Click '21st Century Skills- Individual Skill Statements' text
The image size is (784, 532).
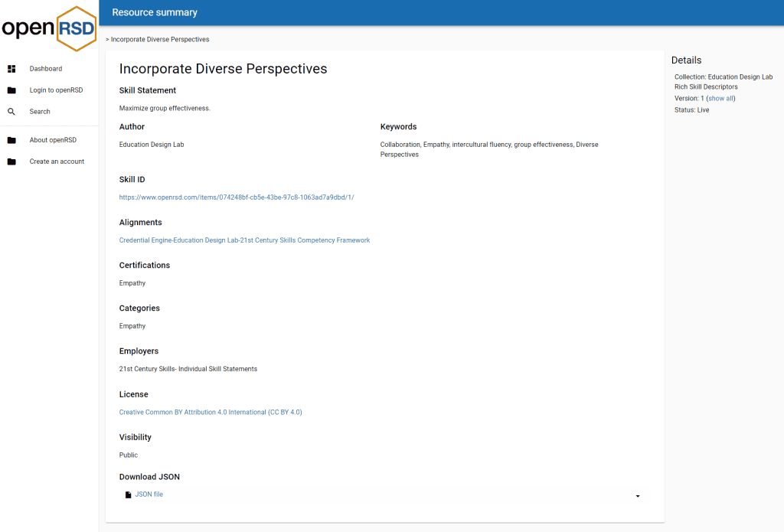pyautogui.click(x=188, y=369)
